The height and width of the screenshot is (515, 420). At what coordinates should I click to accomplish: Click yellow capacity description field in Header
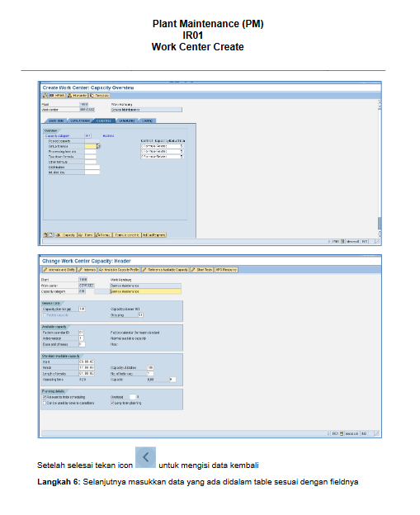146,291
